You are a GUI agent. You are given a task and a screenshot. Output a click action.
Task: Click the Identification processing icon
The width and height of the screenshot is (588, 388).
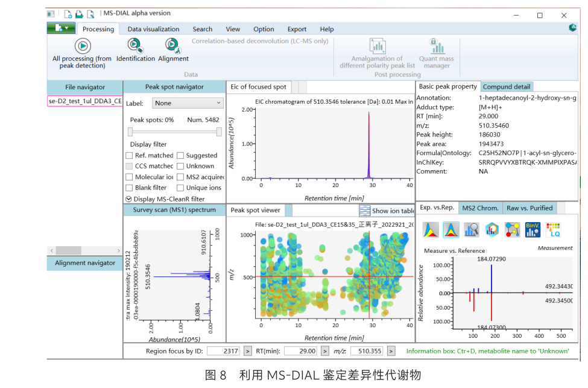coord(135,46)
